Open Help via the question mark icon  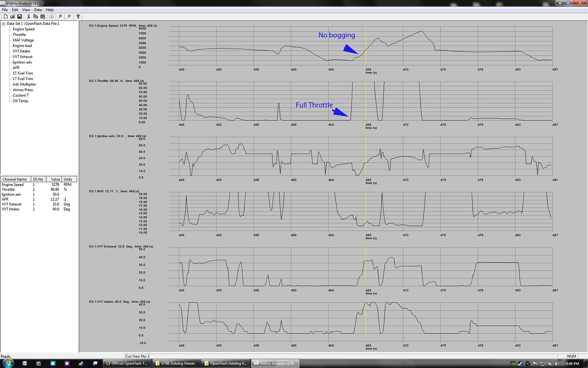[78, 16]
